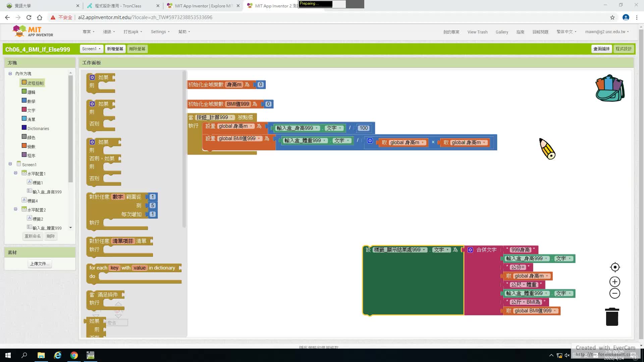Select 文字 block category
Image resolution: width=644 pixels, height=362 pixels.
(29, 110)
